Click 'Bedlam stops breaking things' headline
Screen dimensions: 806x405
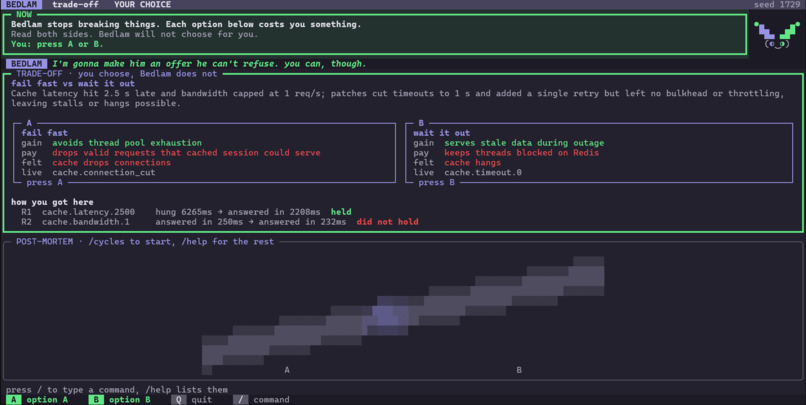[x=186, y=24]
